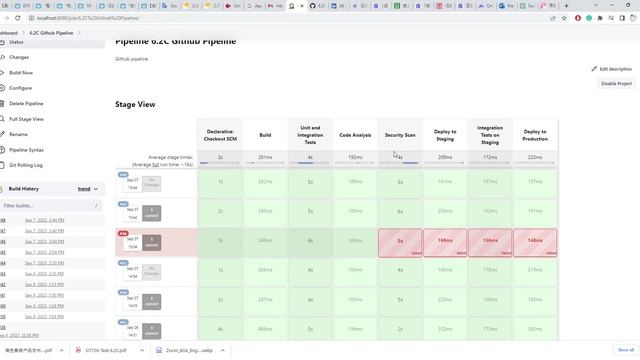Open build link Sep 7 2023 3:44 PM
640x360 pixels.
(44, 220)
